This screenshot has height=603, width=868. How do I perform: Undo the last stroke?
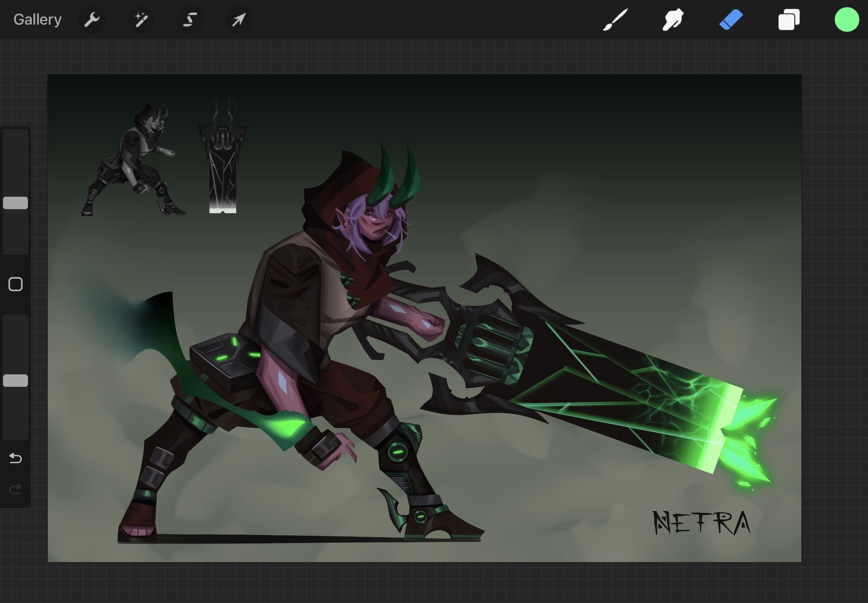[x=15, y=458]
